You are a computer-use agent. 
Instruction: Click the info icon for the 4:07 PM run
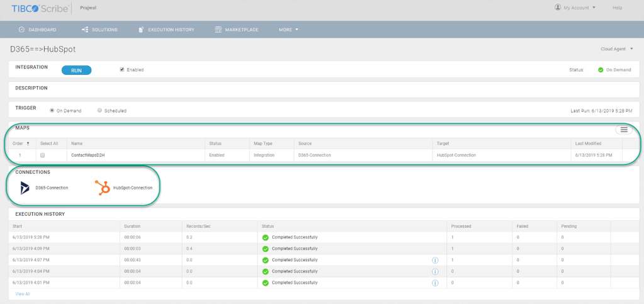[435, 260]
